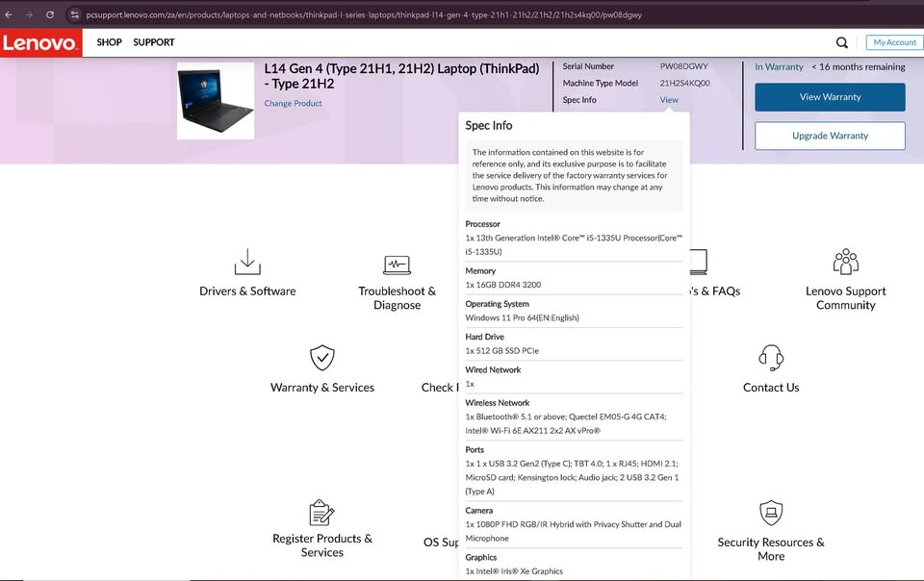Click the Upgrade Warranty button
Image resolution: width=924 pixels, height=581 pixels.
point(830,136)
